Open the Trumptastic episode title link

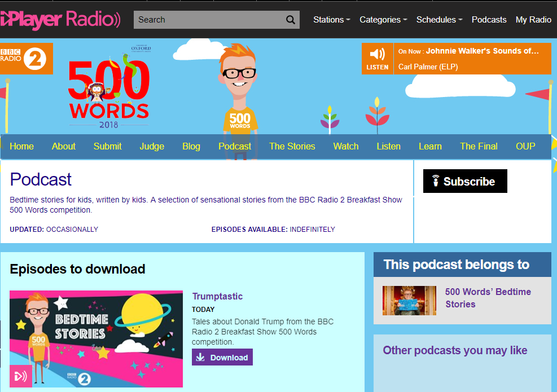217,296
